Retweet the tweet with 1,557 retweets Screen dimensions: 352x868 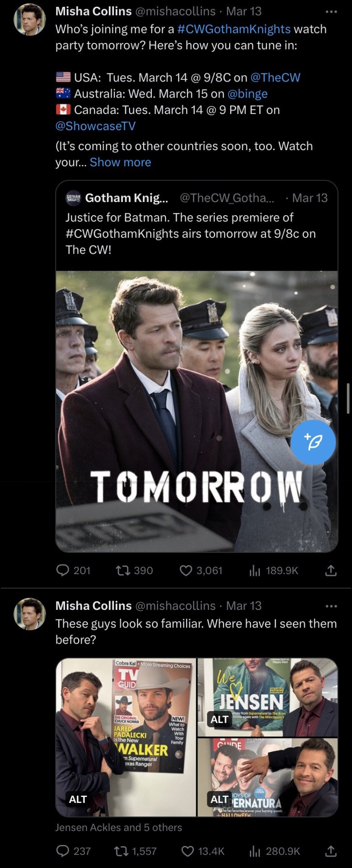pos(121,851)
